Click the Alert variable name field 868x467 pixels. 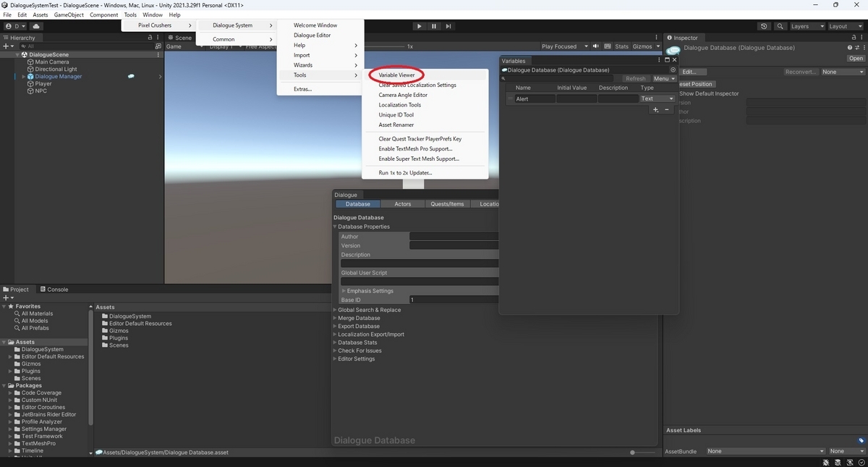[535, 98]
